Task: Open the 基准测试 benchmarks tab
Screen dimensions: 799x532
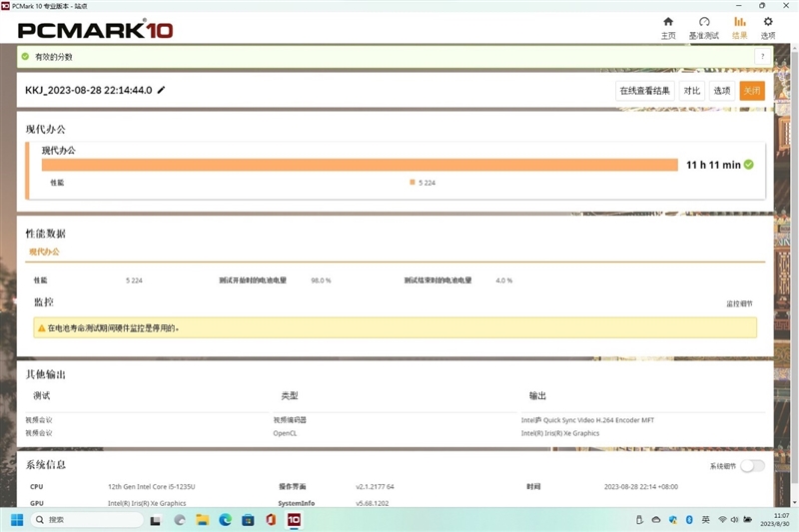Action: point(704,28)
